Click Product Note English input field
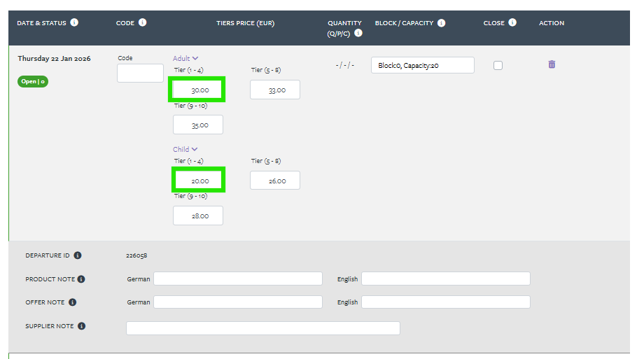 pyautogui.click(x=446, y=279)
